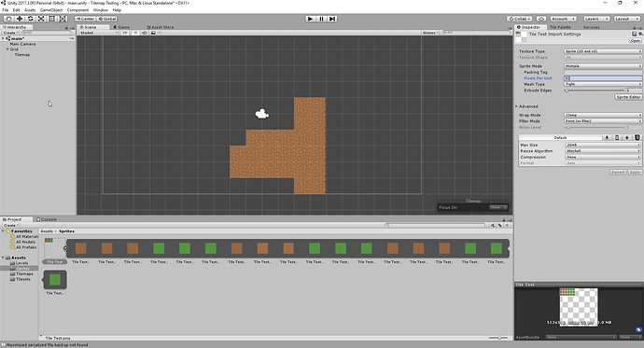Open the Edit menu

pos(16,10)
